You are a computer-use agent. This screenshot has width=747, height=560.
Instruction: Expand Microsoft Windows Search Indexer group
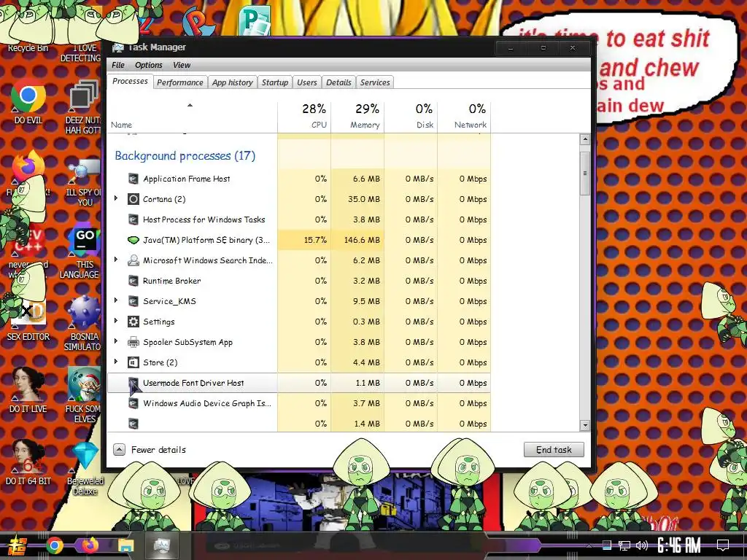[x=116, y=260]
